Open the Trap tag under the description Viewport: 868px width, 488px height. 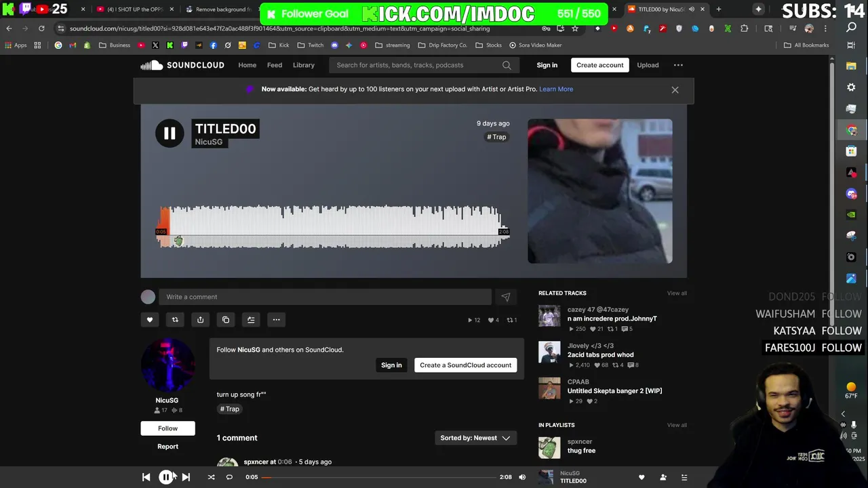pos(229,409)
